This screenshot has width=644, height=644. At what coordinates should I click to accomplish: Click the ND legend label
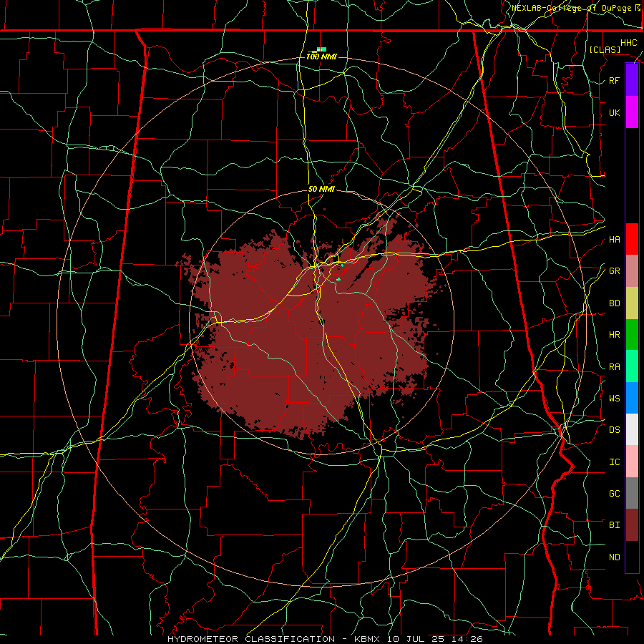click(614, 557)
